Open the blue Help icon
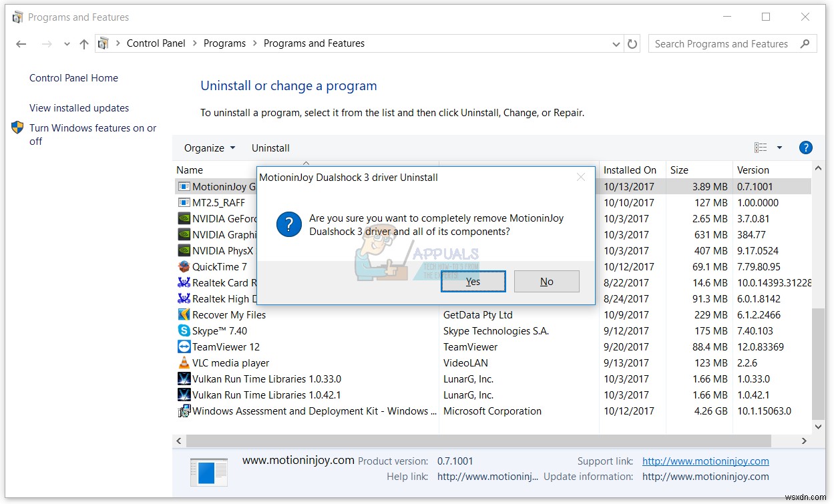The height and width of the screenshot is (504, 834). [x=805, y=148]
